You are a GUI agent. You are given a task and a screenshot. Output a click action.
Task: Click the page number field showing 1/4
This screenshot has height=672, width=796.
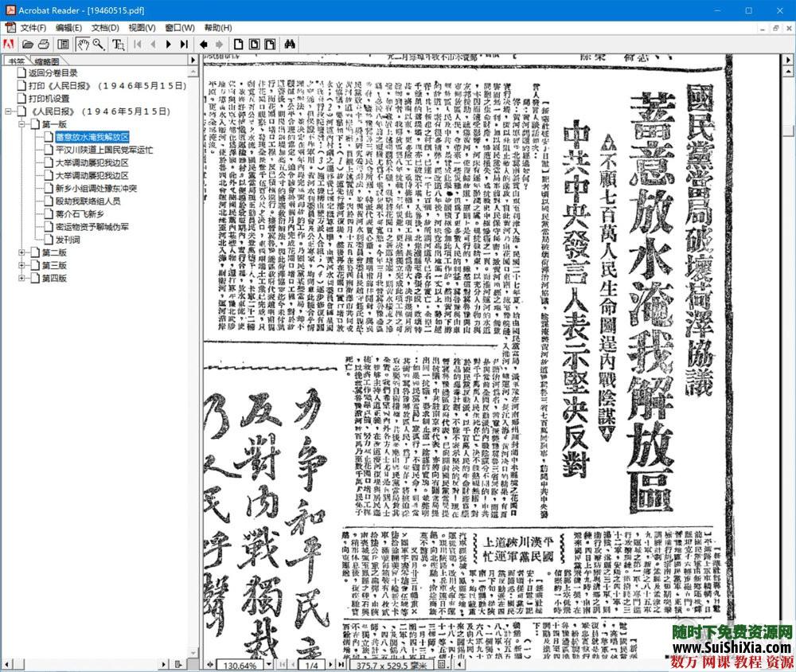pos(312,664)
